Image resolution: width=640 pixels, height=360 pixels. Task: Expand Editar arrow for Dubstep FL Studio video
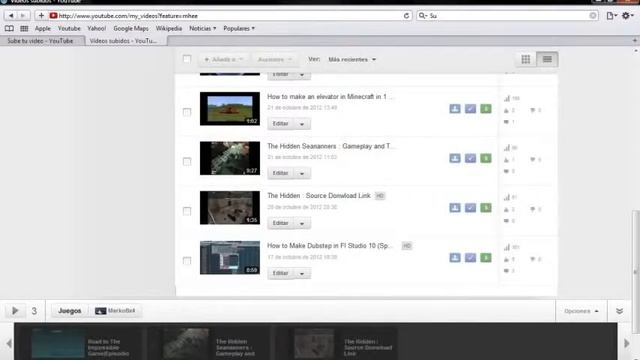point(302,273)
